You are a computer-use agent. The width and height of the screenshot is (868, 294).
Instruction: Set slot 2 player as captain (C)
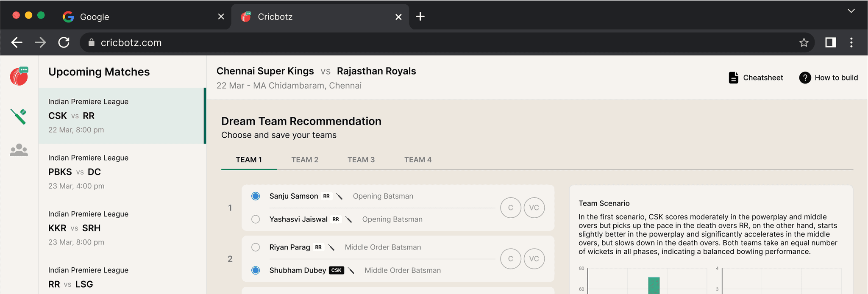(511, 259)
